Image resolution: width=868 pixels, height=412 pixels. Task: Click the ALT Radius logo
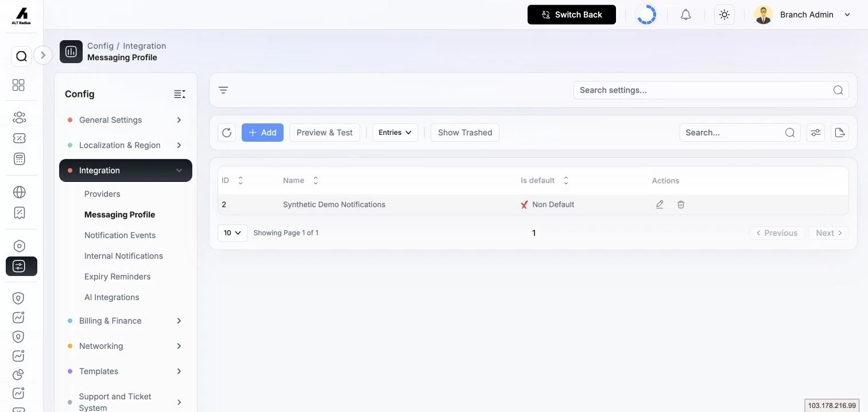pos(21,15)
